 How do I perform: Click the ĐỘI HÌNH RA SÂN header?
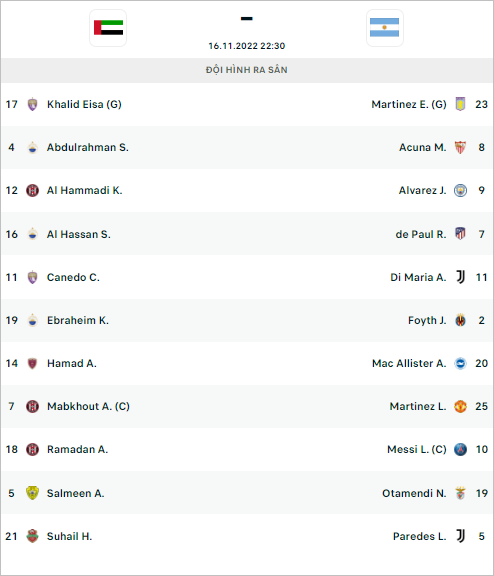click(247, 70)
